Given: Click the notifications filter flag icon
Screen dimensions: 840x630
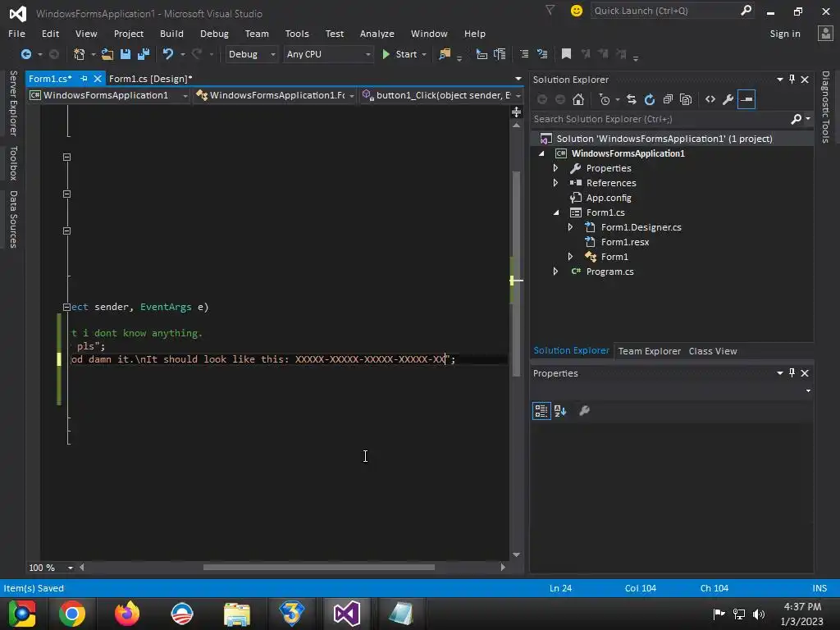Looking at the screenshot, I should [x=550, y=10].
